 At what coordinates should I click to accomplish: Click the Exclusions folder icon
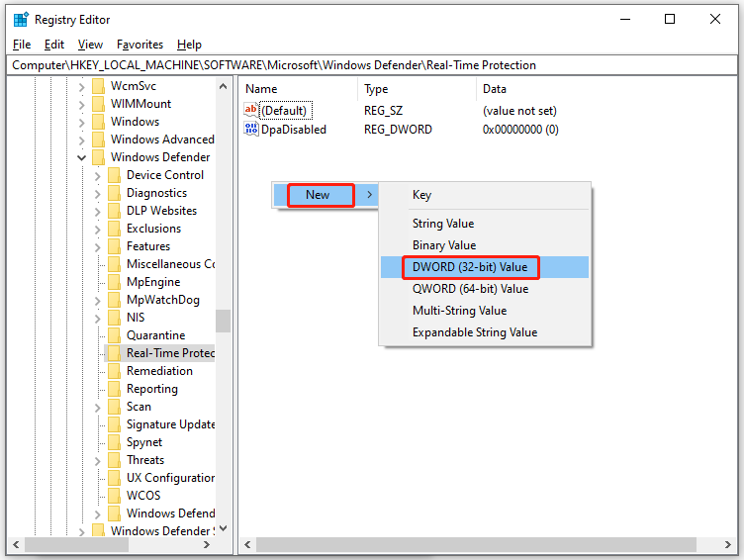coord(115,229)
